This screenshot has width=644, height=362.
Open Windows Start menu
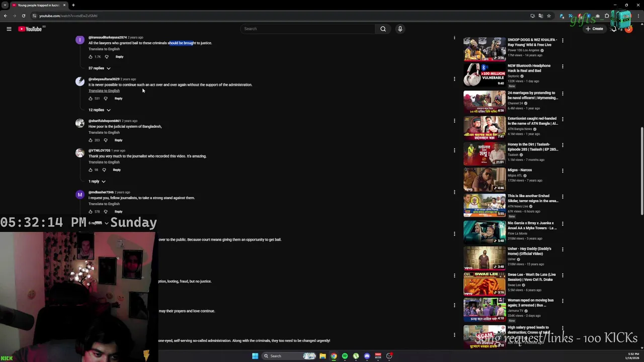(x=255, y=356)
